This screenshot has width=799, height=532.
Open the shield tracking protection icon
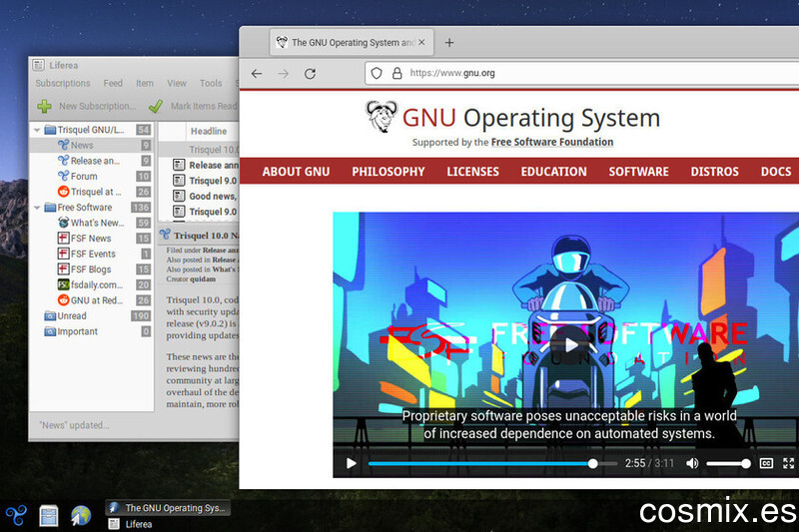click(377, 73)
